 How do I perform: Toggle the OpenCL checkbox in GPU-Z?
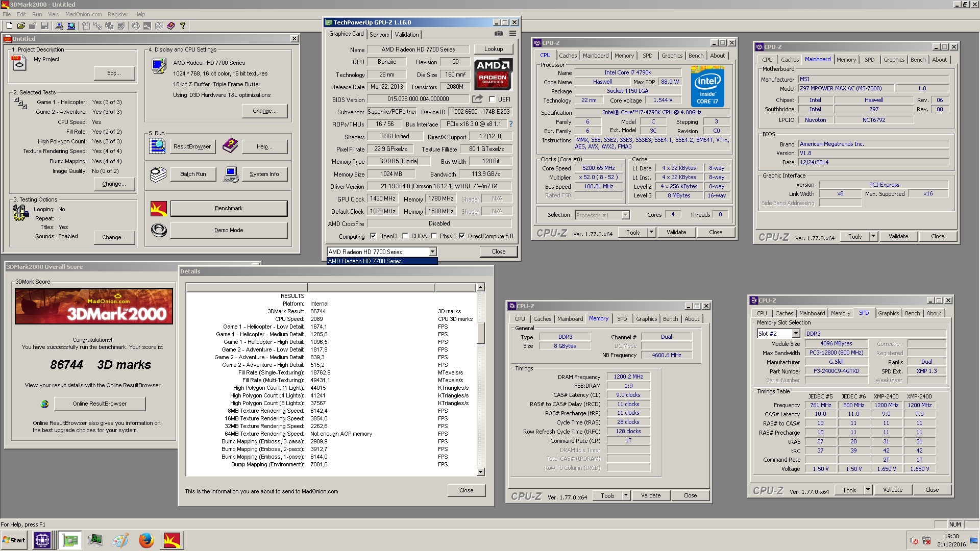click(373, 236)
